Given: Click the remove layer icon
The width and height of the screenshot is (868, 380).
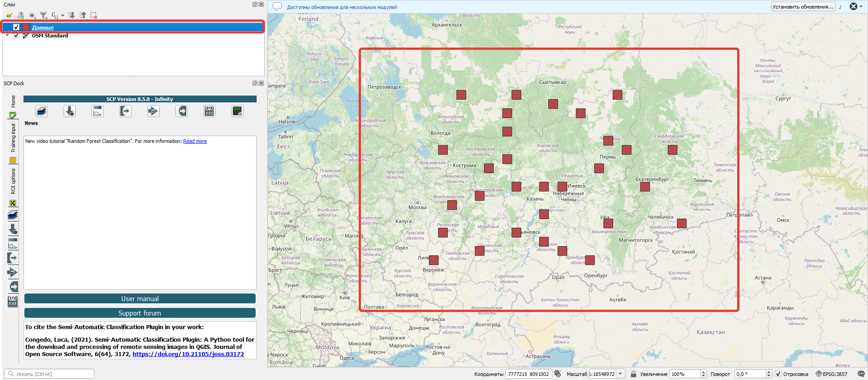Looking at the screenshot, I should (x=94, y=15).
